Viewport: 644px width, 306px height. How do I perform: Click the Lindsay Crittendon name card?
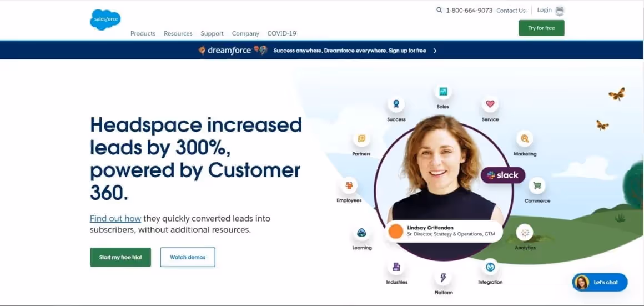click(x=444, y=231)
